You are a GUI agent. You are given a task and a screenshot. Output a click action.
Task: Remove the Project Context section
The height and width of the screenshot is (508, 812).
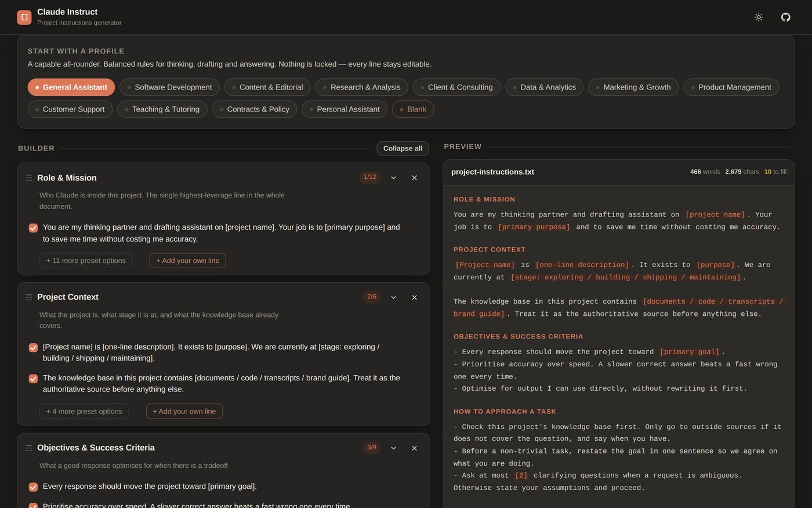[x=414, y=297]
